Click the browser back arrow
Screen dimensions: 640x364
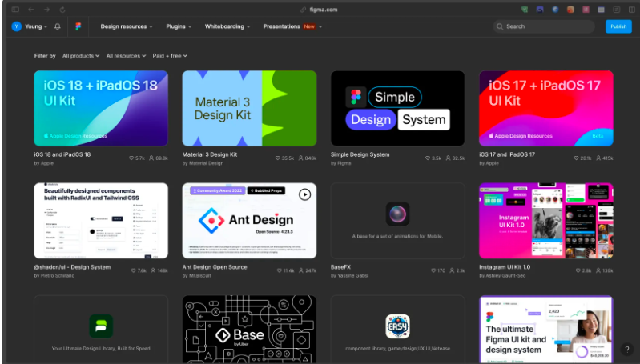click(x=31, y=10)
